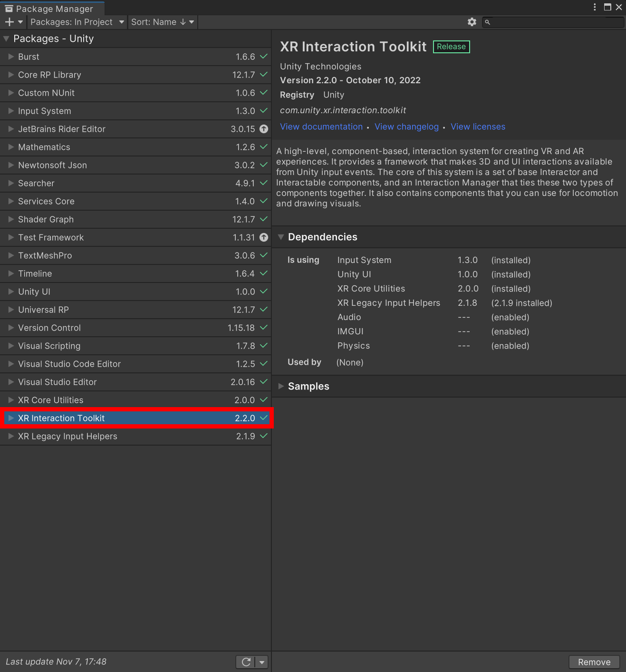Image resolution: width=626 pixels, height=672 pixels.
Task: Click the Last update Nov 7, 17:48 status
Action: click(x=56, y=662)
